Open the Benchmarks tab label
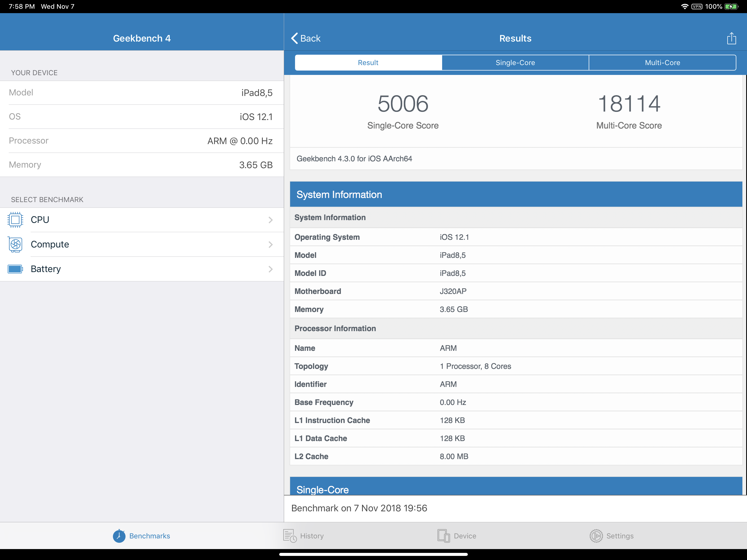 coord(150,536)
